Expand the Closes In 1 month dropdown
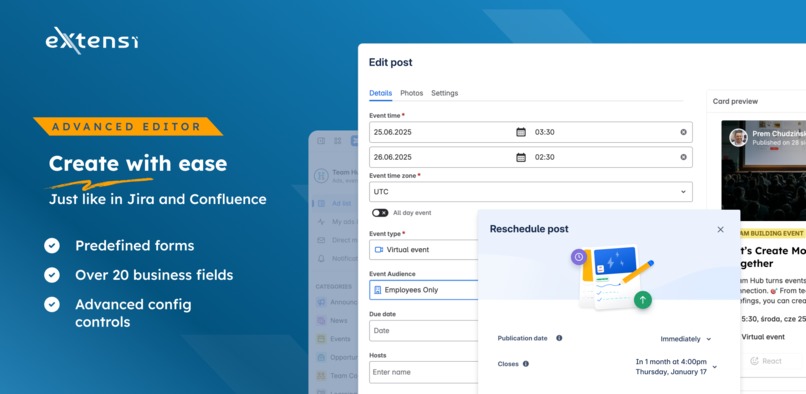806x394 pixels. coord(676,367)
